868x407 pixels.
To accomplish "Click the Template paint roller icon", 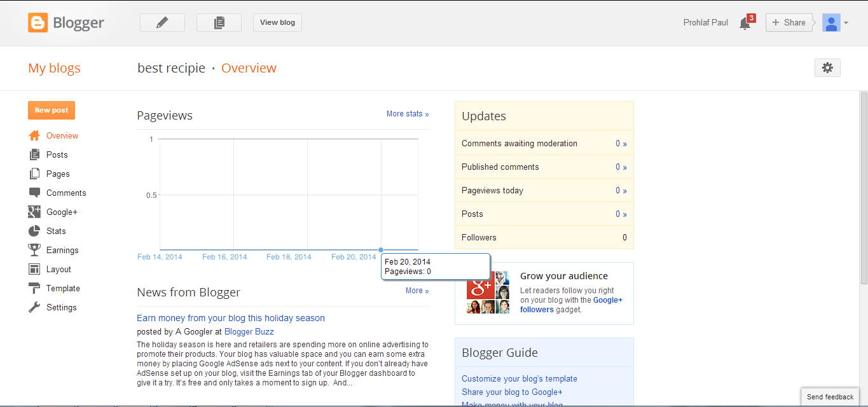I will coord(34,288).
